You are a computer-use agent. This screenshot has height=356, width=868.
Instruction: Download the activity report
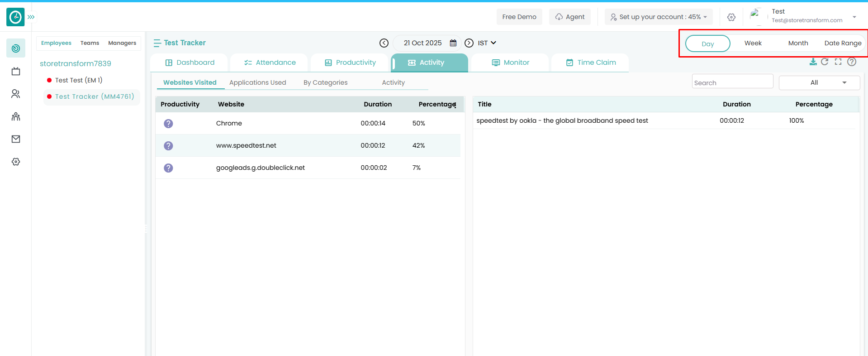tap(813, 62)
